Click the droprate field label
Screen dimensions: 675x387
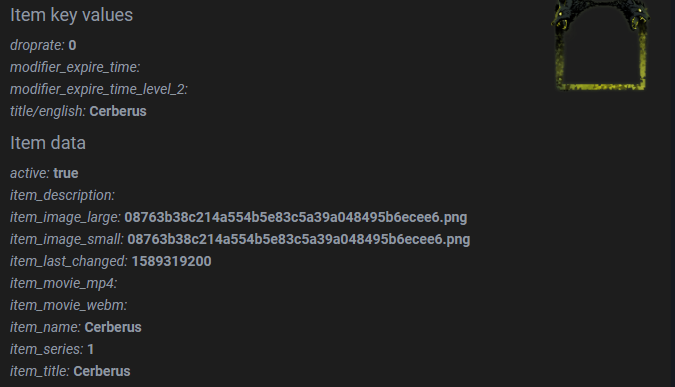[37, 46]
